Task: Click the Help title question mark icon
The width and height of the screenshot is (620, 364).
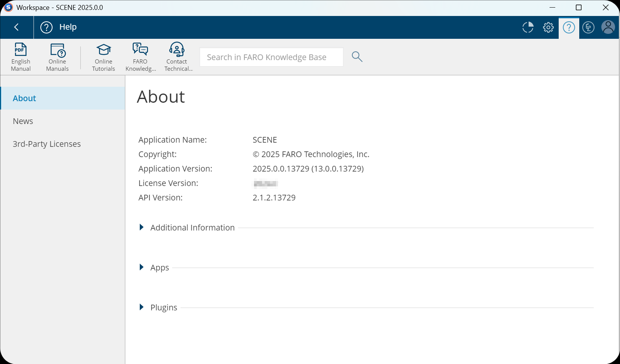Action: pyautogui.click(x=46, y=27)
